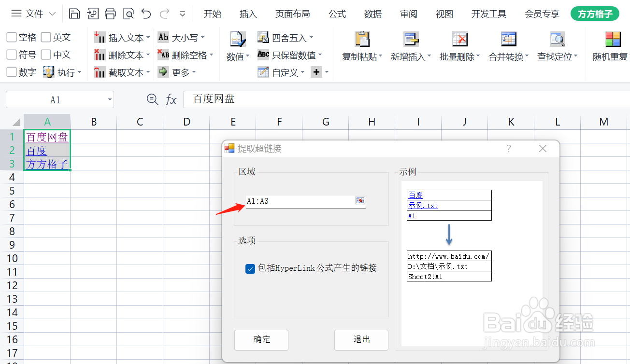Click the Find Locate (查找定位) icon

[558, 40]
